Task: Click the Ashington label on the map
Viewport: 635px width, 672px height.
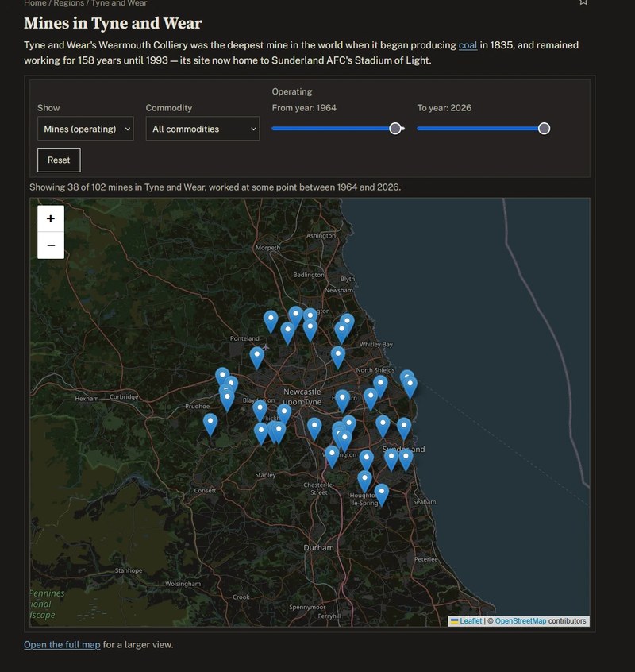Action: (x=321, y=236)
